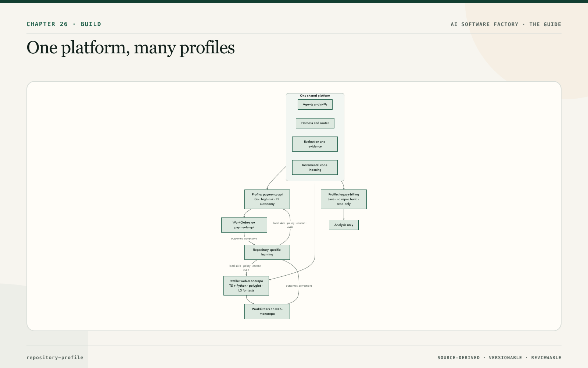Click 'outcomes, corrections' label below payments-api WorkOrders
The image size is (588, 368).
244,239
